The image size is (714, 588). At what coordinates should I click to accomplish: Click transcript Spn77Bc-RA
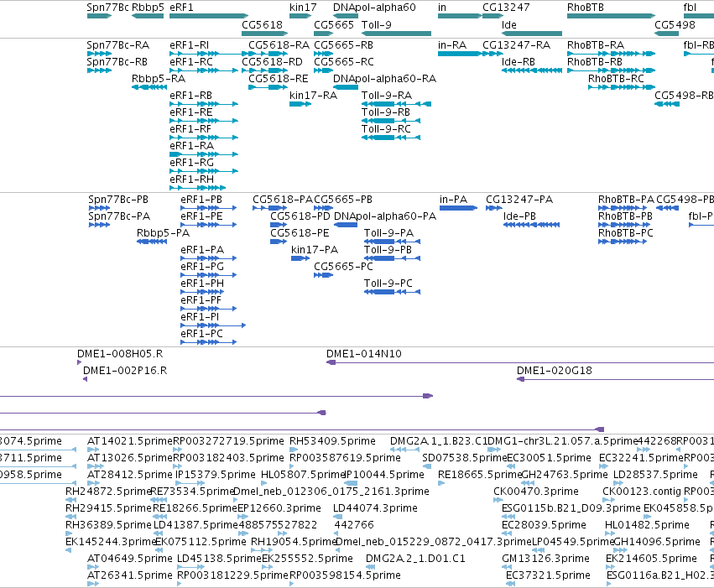[118, 45]
